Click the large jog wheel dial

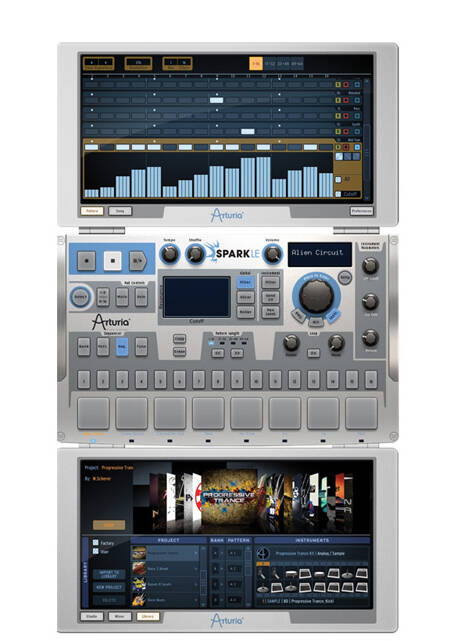(x=316, y=295)
